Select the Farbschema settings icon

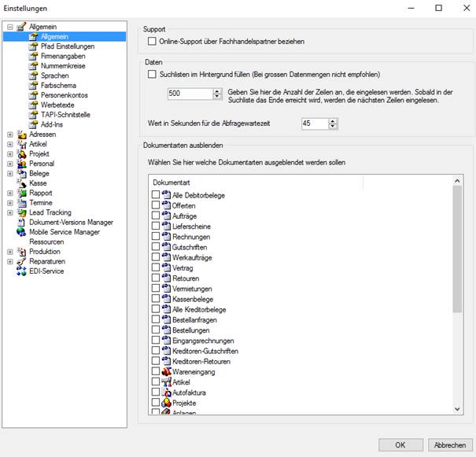33,85
